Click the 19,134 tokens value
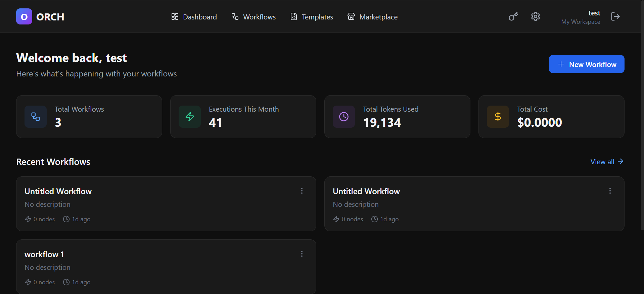644x294 pixels. (x=382, y=123)
